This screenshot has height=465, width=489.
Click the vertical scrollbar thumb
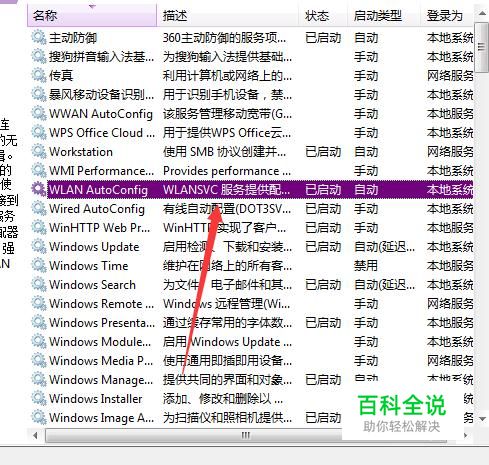(x=482, y=47)
